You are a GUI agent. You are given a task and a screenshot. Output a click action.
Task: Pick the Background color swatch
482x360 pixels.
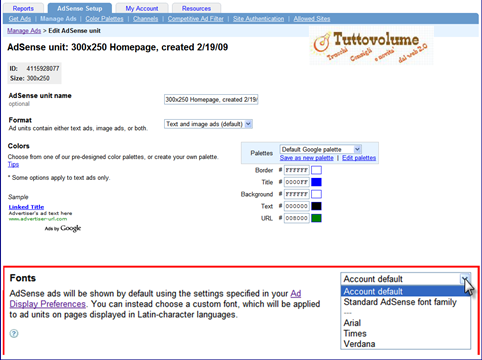(316, 194)
